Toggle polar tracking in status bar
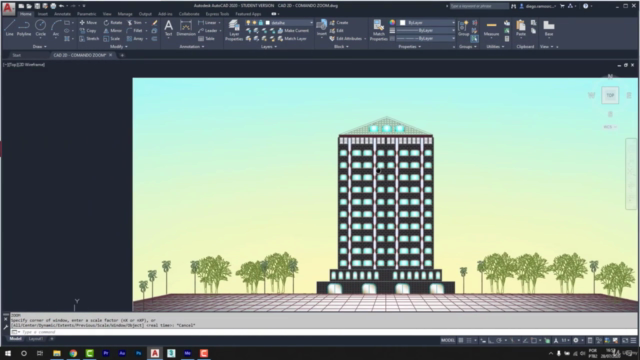This screenshot has width=640, height=360. pos(499,340)
